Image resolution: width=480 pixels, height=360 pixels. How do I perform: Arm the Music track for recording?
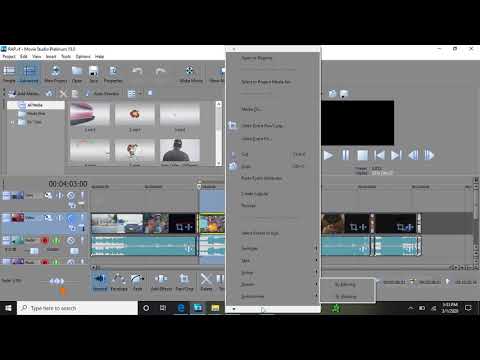pos(45,262)
